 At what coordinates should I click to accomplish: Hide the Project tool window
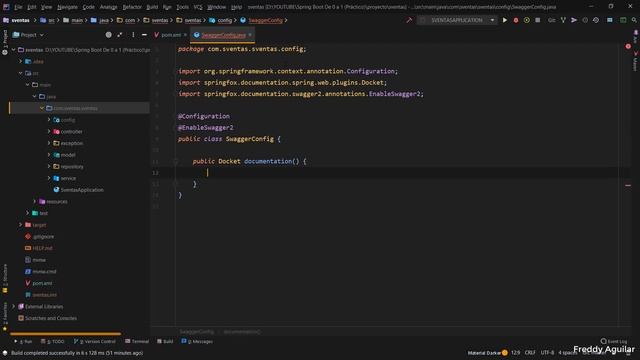point(144,35)
